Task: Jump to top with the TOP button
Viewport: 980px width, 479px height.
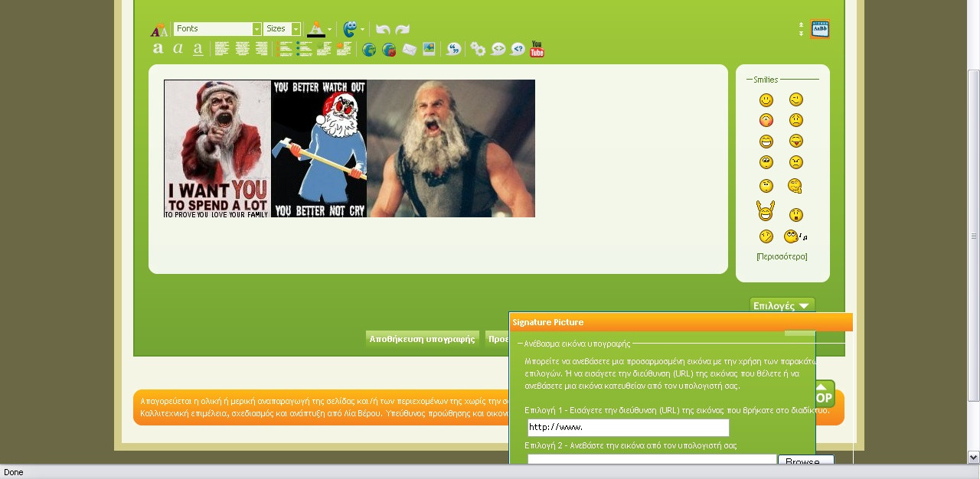Action: tap(824, 394)
